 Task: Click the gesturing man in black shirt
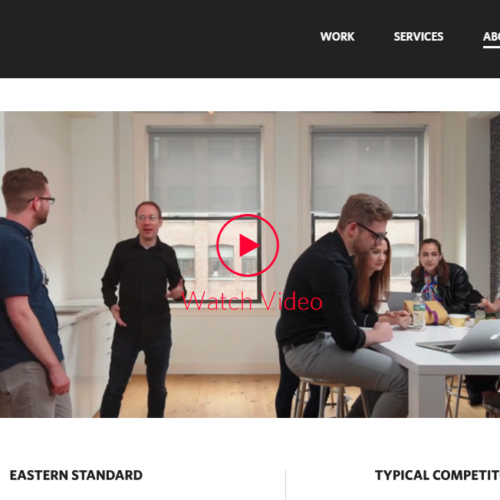[143, 309]
